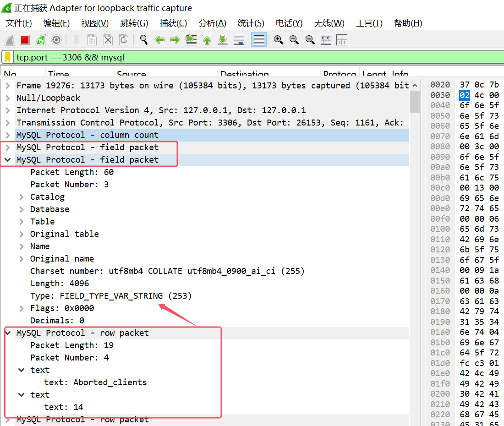Image resolution: width=504 pixels, height=426 pixels.
Task: Open the 无线(W) menu
Action: coord(329,23)
